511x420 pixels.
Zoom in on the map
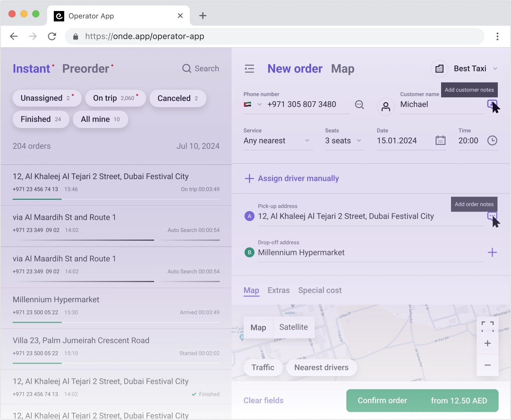(x=487, y=344)
